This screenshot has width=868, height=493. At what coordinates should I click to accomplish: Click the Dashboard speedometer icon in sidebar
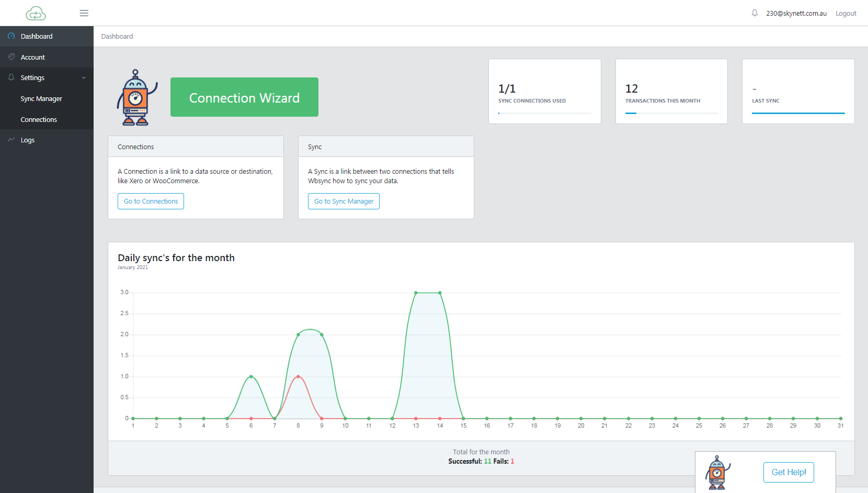click(12, 36)
